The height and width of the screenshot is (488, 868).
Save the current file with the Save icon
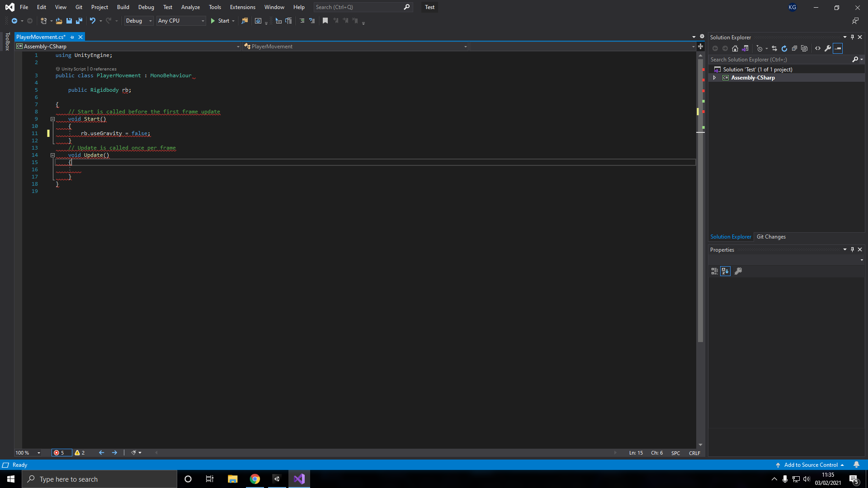(x=69, y=21)
